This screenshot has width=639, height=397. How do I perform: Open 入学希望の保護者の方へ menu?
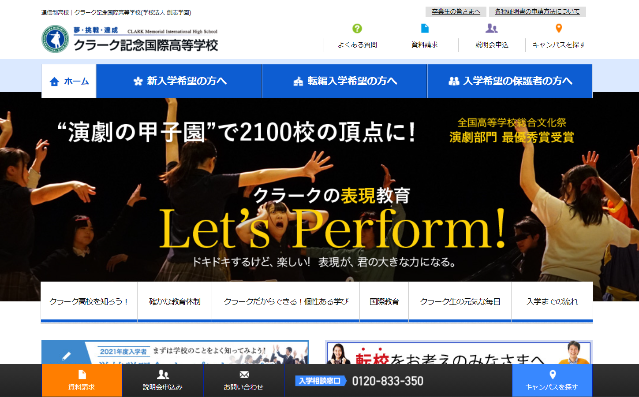click(510, 81)
